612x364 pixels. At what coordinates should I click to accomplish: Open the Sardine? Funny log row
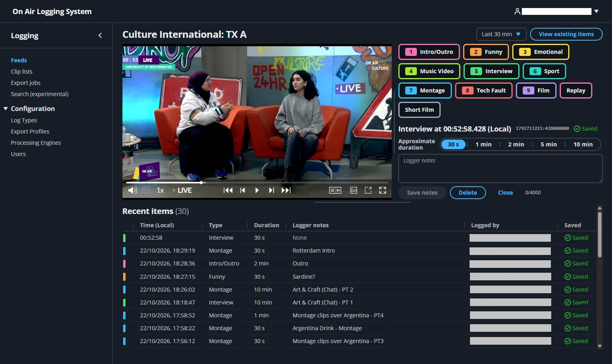tap(360, 277)
